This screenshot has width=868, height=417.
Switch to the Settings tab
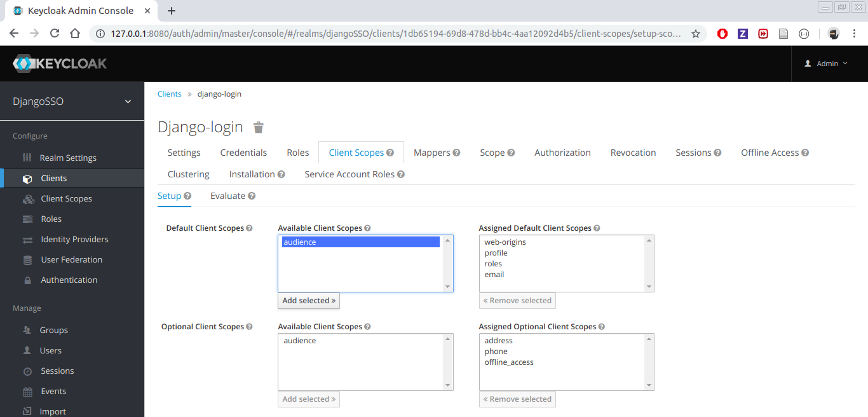click(184, 153)
